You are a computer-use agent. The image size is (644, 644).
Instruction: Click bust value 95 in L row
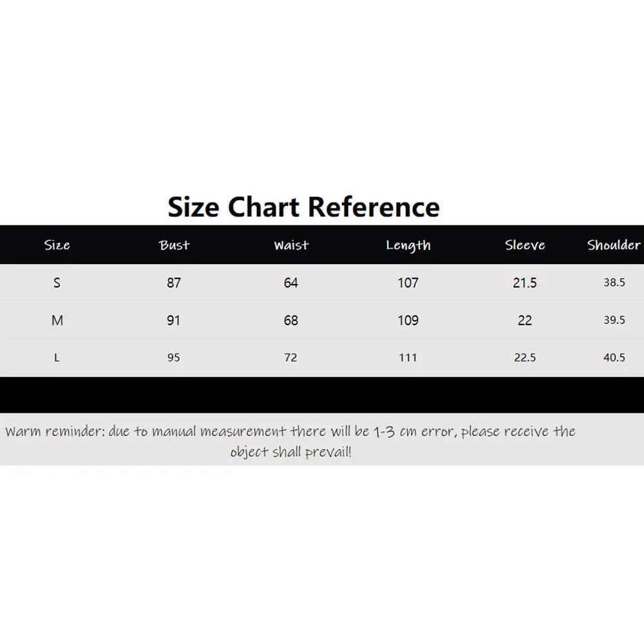174,357
